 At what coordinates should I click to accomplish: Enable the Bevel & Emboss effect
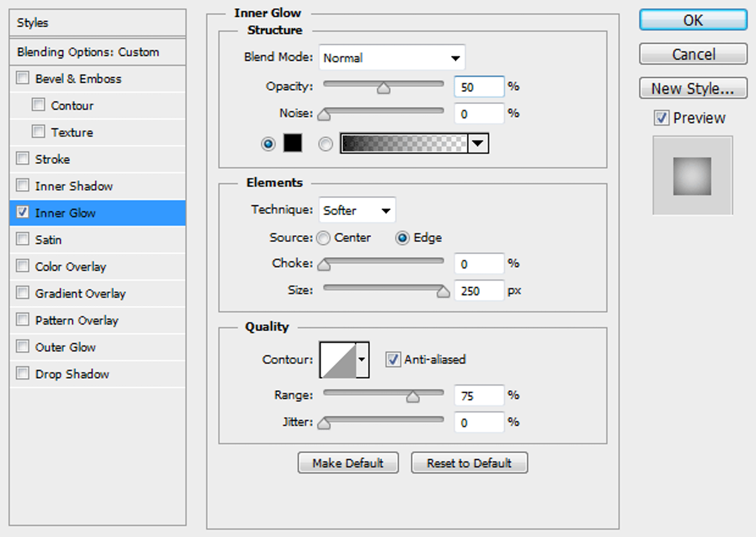(x=22, y=78)
